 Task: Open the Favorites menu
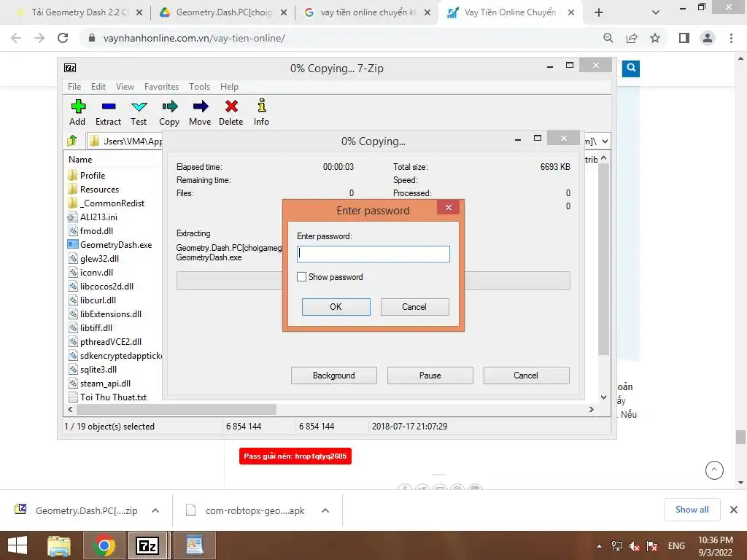pyautogui.click(x=161, y=87)
